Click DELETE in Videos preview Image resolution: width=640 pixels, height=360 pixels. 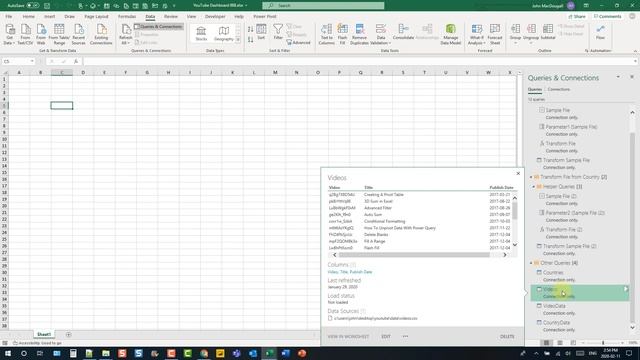click(x=507, y=337)
